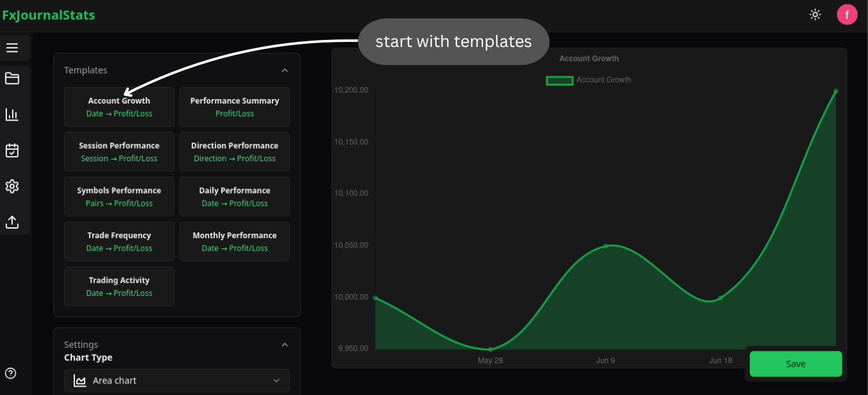This screenshot has height=395, width=868.
Task: Select the Performance Summary template
Action: pyautogui.click(x=234, y=106)
